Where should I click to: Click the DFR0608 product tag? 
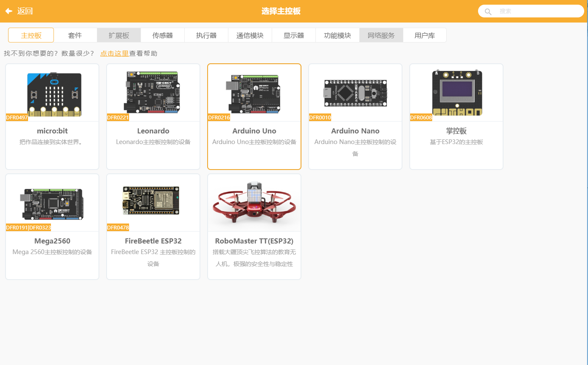coord(421,118)
